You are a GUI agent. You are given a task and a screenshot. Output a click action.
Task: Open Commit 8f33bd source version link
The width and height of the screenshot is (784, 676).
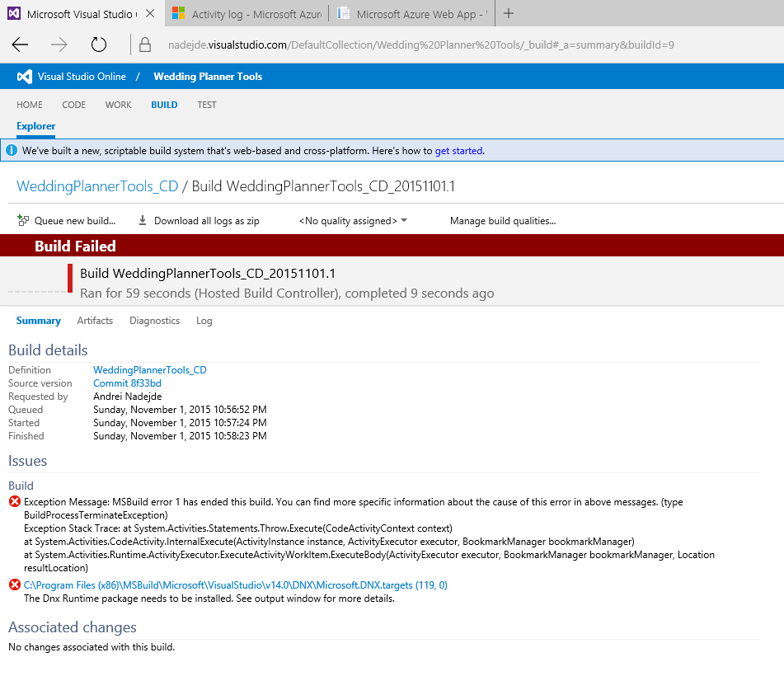point(127,383)
